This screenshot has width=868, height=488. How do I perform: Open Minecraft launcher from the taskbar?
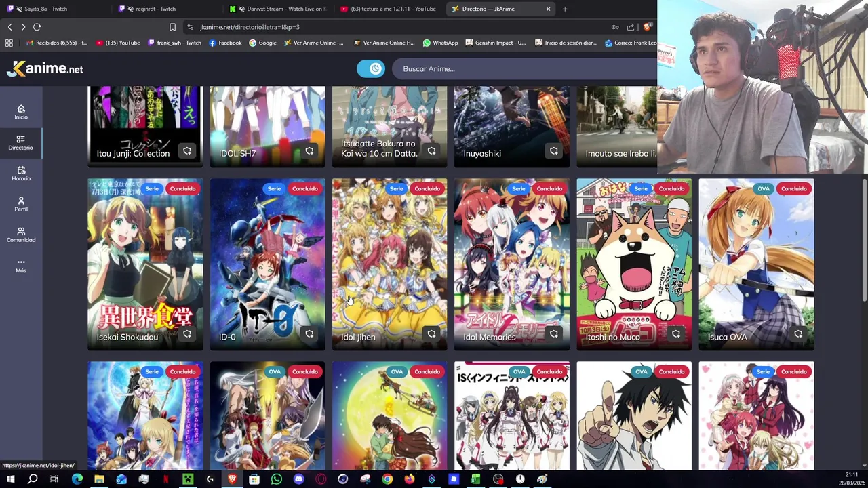188,479
